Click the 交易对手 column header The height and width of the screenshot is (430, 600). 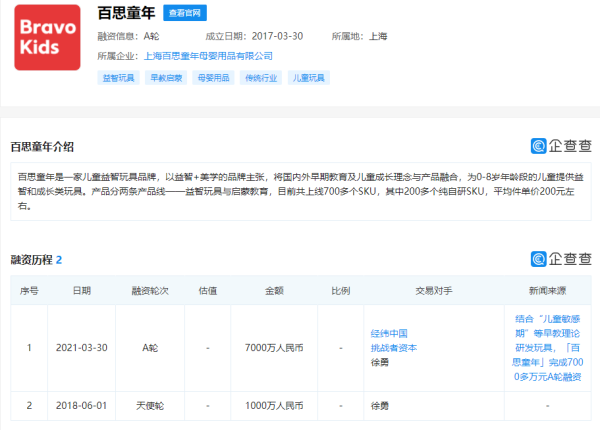pyautogui.click(x=434, y=291)
